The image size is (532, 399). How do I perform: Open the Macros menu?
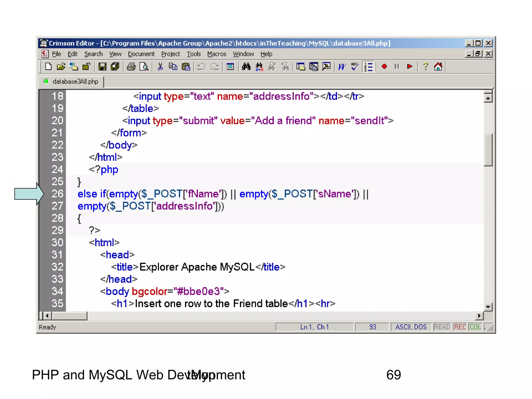click(x=217, y=54)
